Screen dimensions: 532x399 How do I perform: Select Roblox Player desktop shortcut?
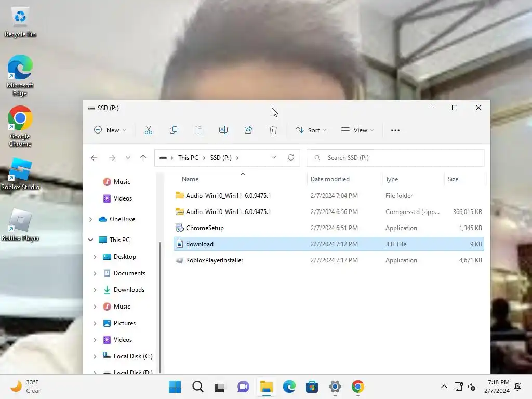pyautogui.click(x=20, y=224)
